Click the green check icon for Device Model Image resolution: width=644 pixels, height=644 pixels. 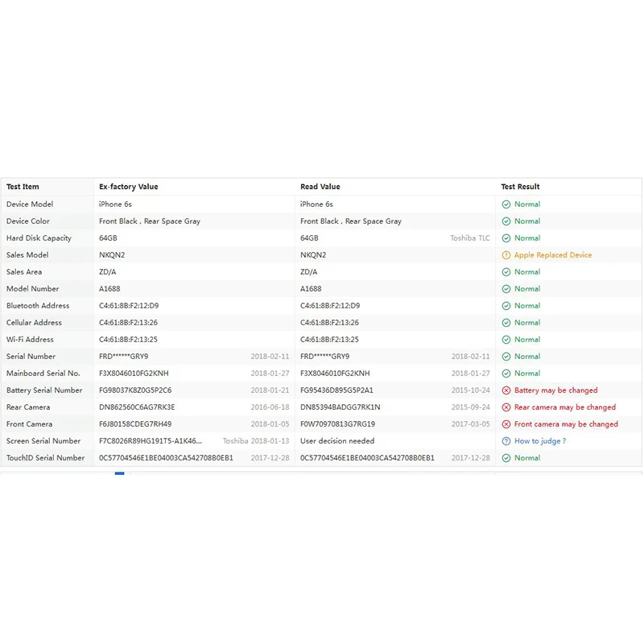coord(506,204)
